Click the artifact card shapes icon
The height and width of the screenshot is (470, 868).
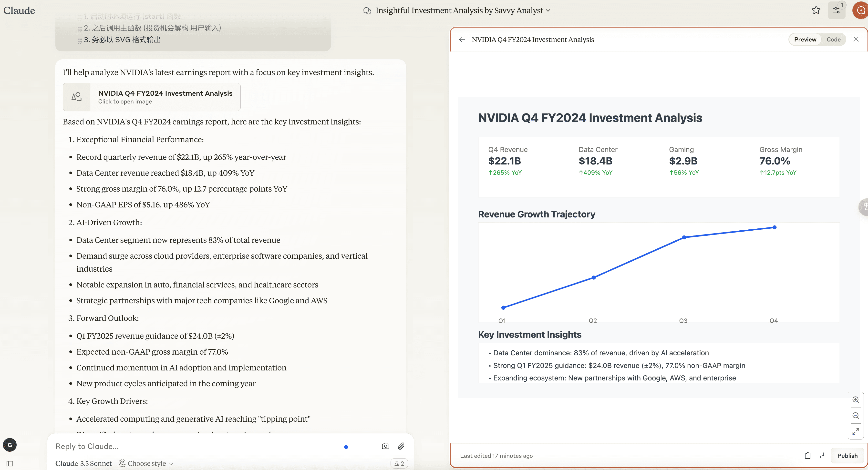[x=76, y=97]
